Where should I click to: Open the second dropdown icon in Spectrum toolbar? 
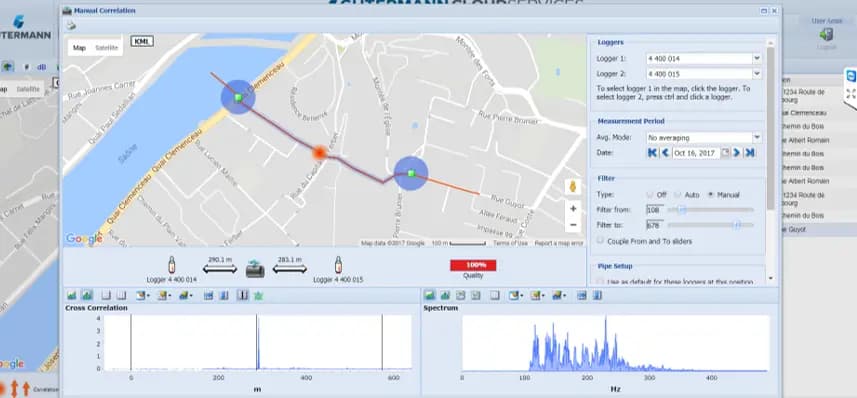537,295
